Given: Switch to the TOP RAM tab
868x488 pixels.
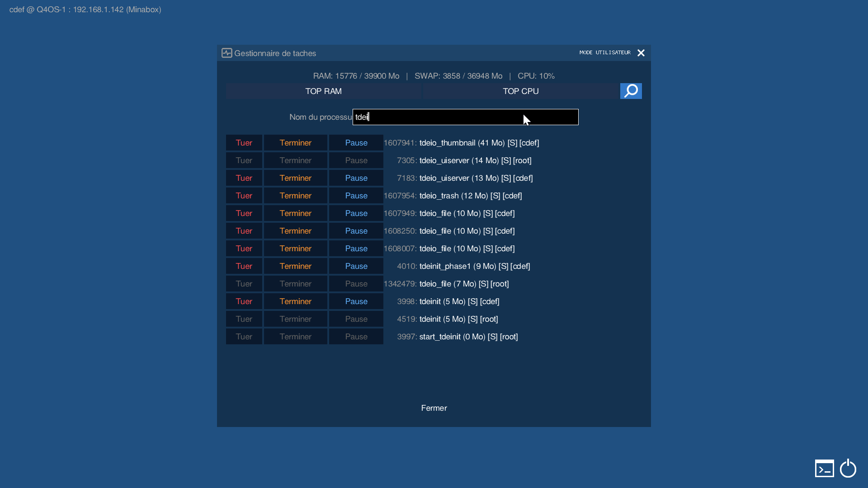Looking at the screenshot, I should pyautogui.click(x=323, y=91).
